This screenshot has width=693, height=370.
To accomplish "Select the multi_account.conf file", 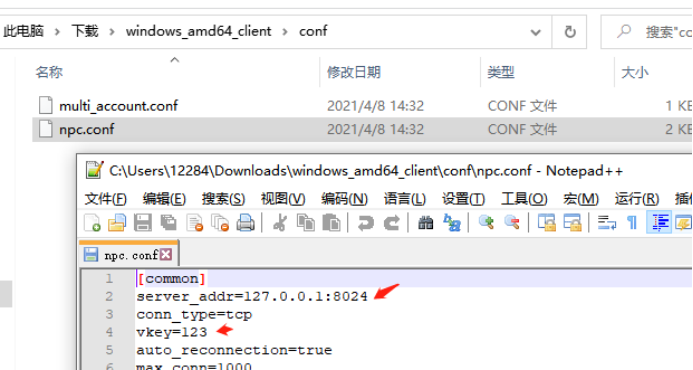I will [118, 106].
